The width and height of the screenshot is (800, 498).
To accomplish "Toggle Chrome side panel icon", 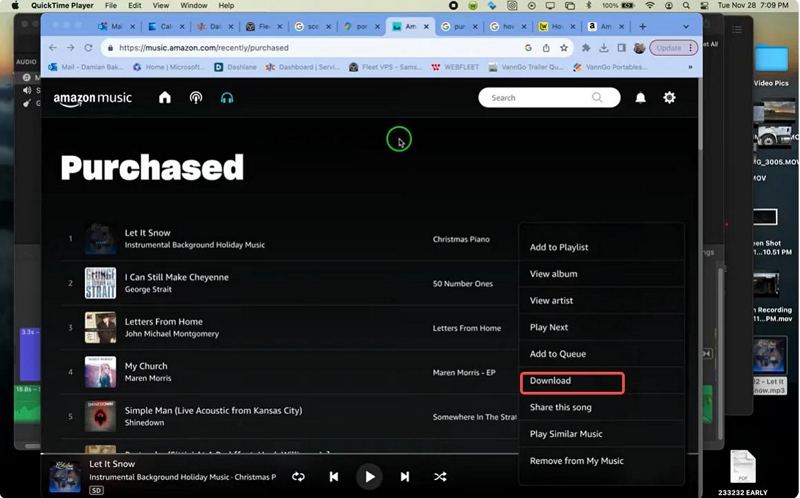I will (x=621, y=47).
